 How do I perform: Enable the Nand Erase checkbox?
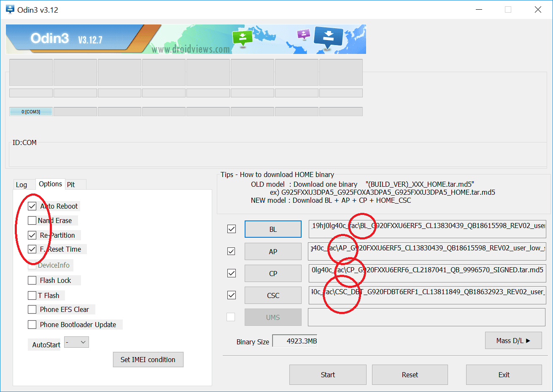(x=32, y=220)
